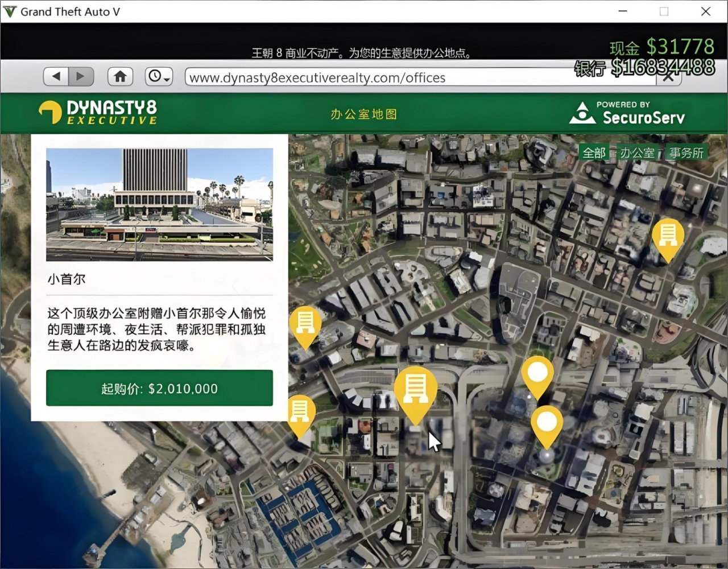The width and height of the screenshot is (728, 569).
Task: Open the browser home page icon
Action: click(x=120, y=76)
